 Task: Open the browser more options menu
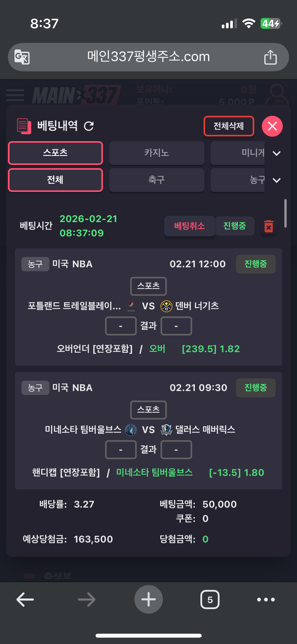(x=266, y=599)
